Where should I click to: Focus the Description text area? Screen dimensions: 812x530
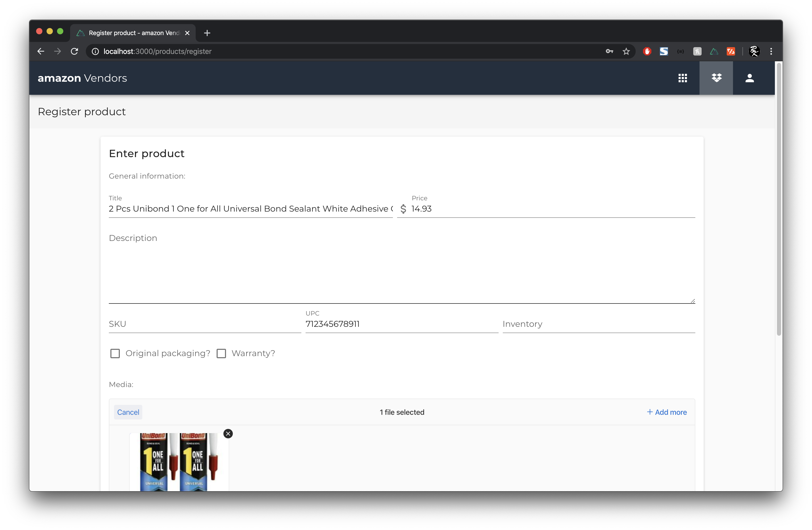pyautogui.click(x=402, y=270)
